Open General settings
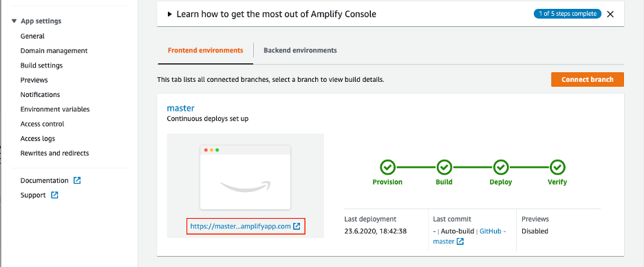The width and height of the screenshot is (644, 267). [32, 36]
